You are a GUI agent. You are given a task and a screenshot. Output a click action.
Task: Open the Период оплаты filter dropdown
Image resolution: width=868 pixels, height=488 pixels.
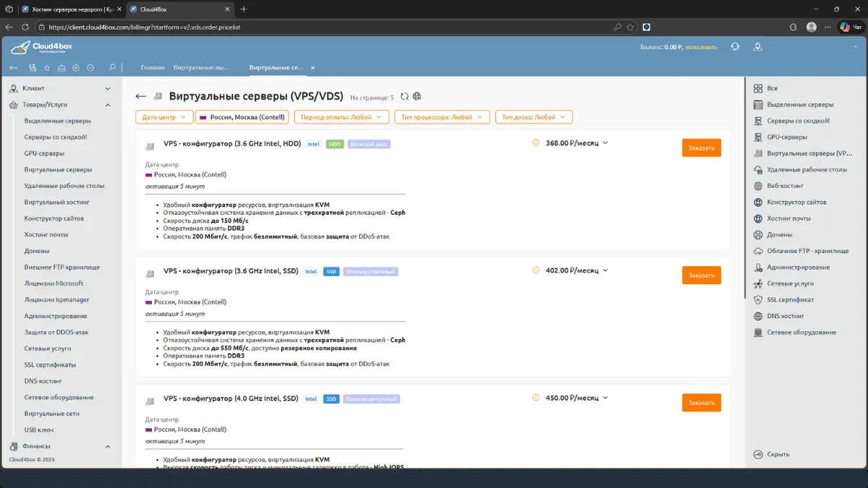point(341,117)
